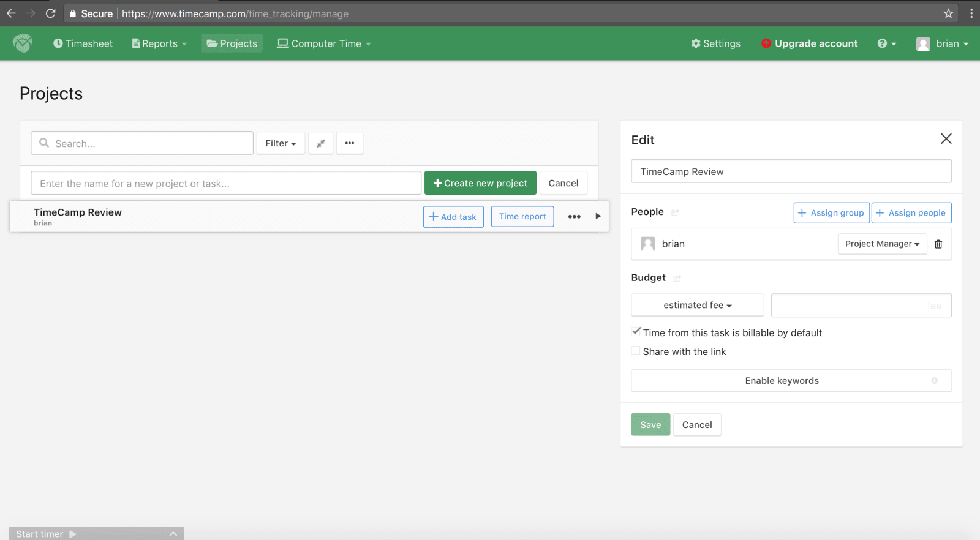Open the help question mark menu
Image resolution: width=980 pixels, height=540 pixels.
(x=886, y=43)
